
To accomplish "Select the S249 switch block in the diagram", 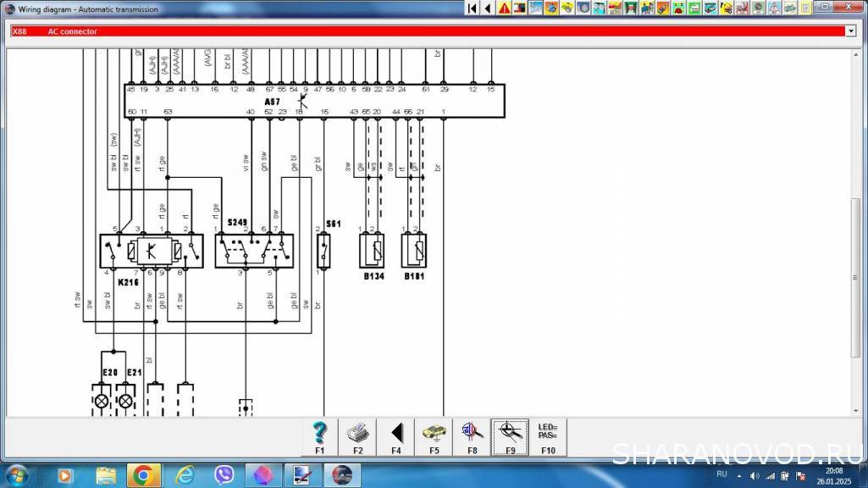I will coord(253,251).
